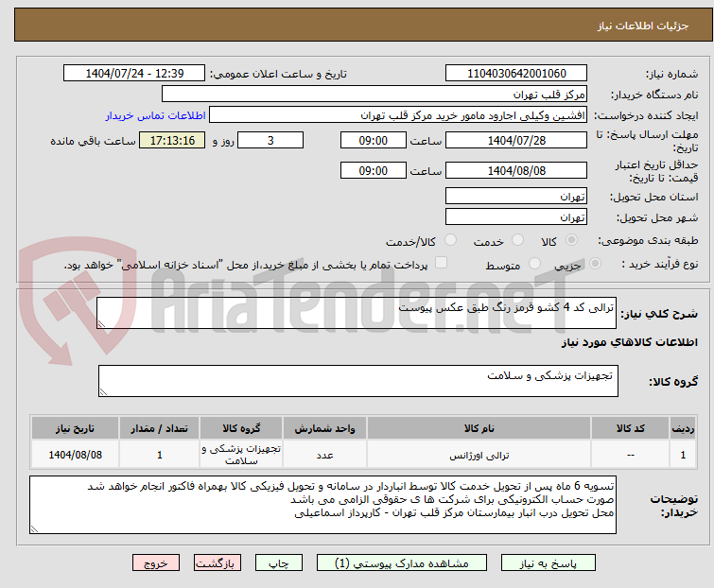Click the page title جزئیات اطلاعات نیاز

[x=643, y=26]
